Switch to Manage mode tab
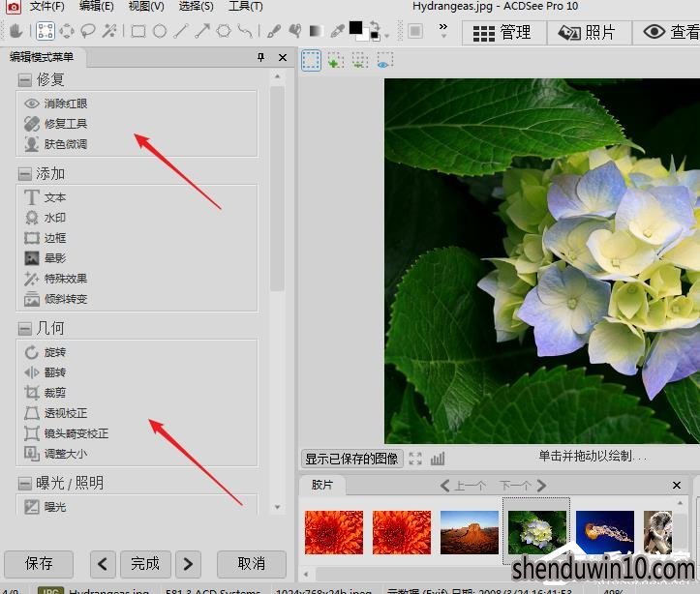Screen dimensions: 700x594 (x=504, y=33)
